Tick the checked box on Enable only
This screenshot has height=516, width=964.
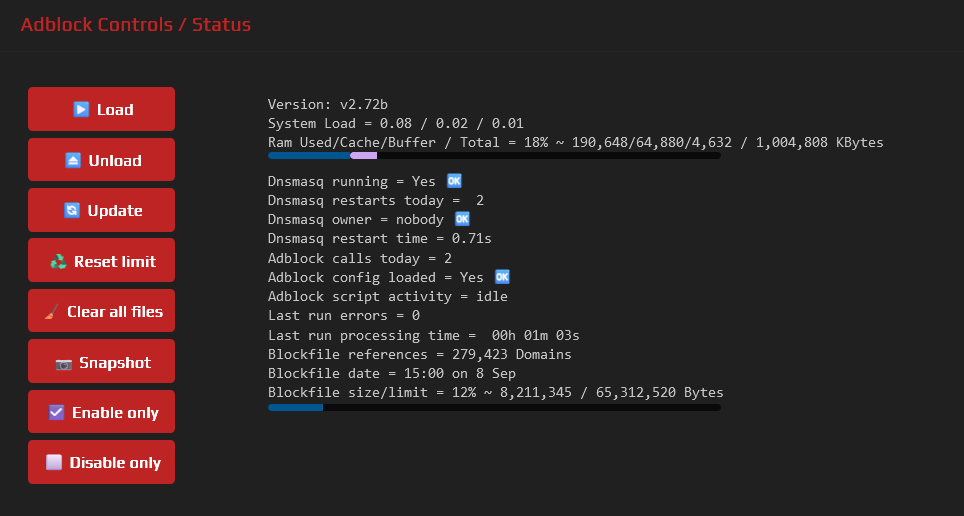tap(57, 412)
